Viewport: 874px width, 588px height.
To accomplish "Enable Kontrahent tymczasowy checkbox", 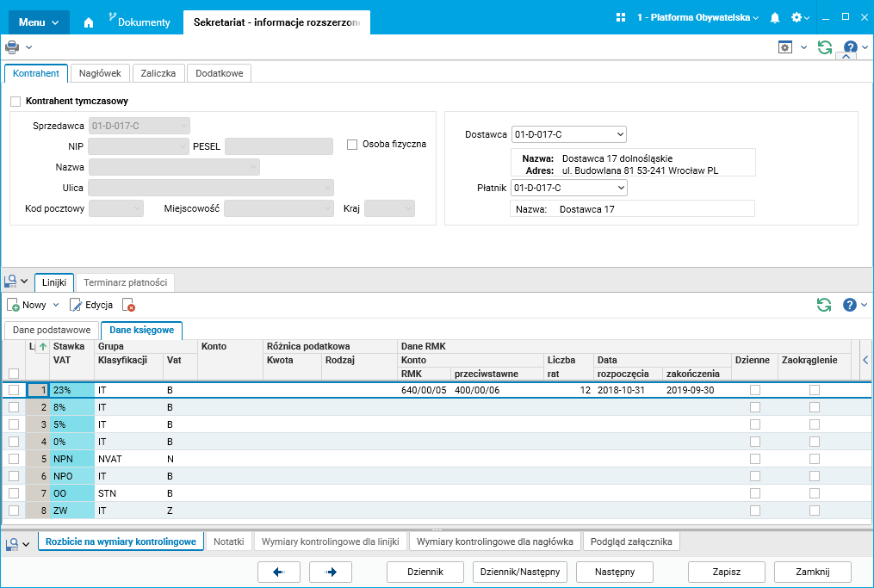I will tap(15, 102).
